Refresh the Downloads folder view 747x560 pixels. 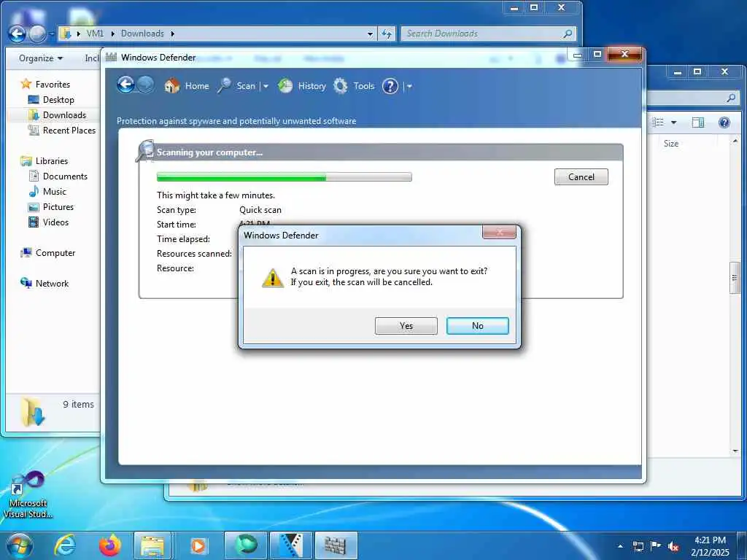coord(387,34)
